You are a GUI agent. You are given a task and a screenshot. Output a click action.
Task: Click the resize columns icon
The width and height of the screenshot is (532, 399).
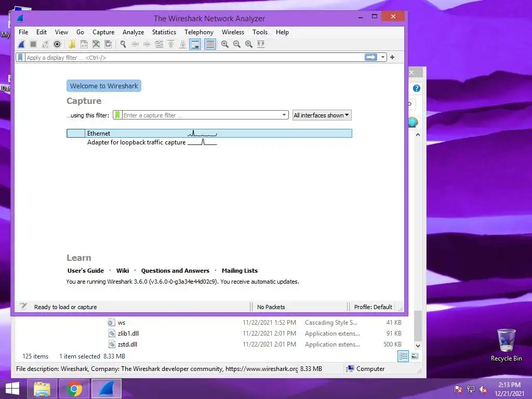coord(261,44)
